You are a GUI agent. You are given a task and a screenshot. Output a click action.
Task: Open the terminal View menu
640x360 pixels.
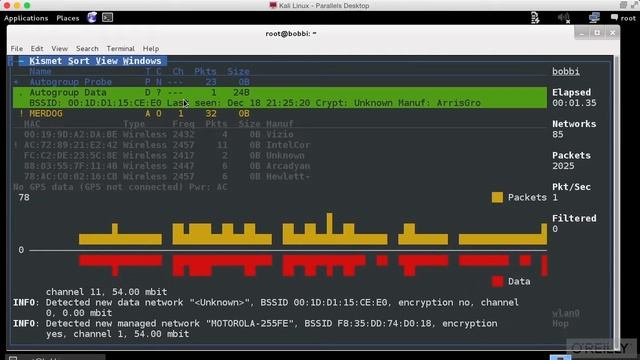(60, 49)
